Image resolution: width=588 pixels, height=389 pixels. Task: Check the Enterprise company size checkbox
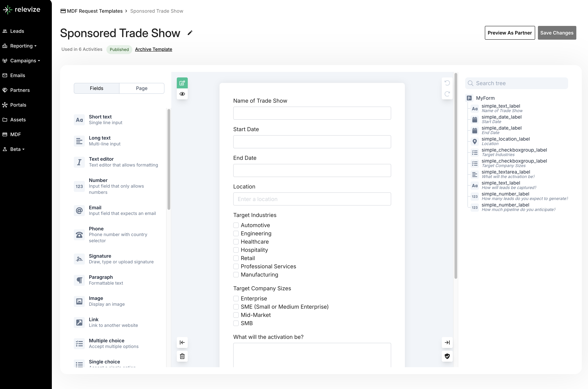point(236,299)
